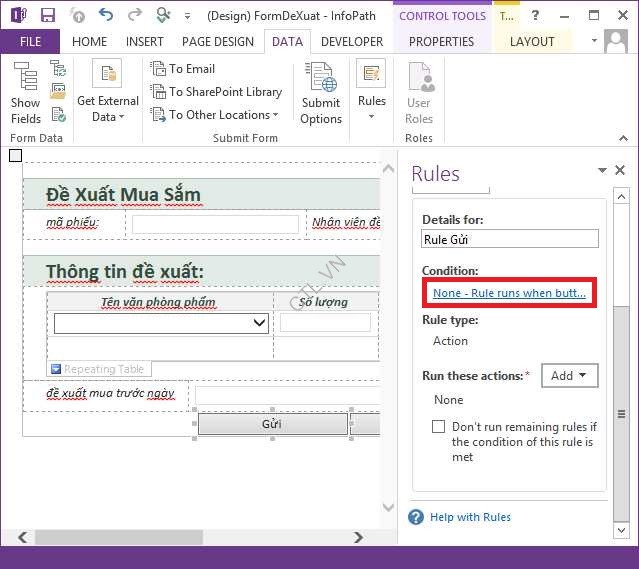The width and height of the screenshot is (639, 569).
Task: Click the Gửi button on the form
Action: click(x=272, y=424)
